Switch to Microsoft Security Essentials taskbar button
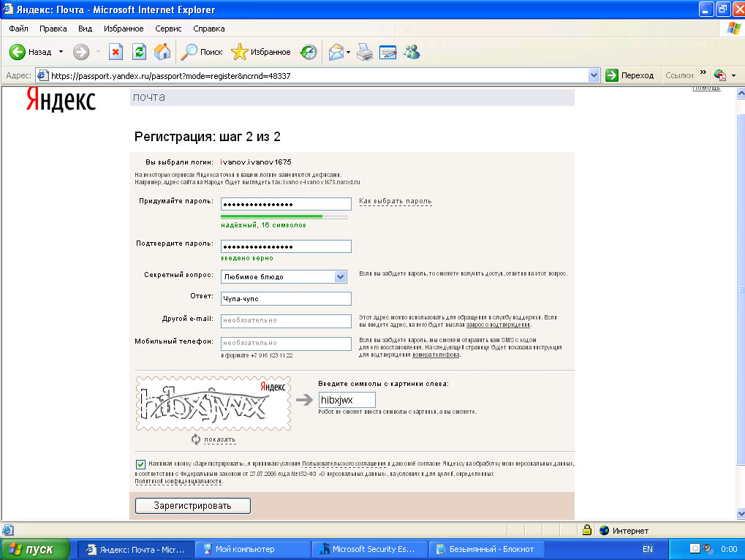The height and width of the screenshot is (560, 745). coord(370,549)
